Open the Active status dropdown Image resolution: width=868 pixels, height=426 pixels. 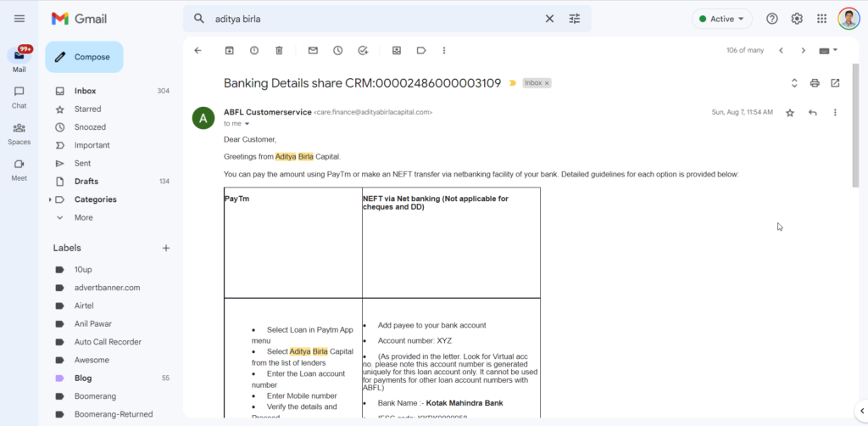[722, 19]
